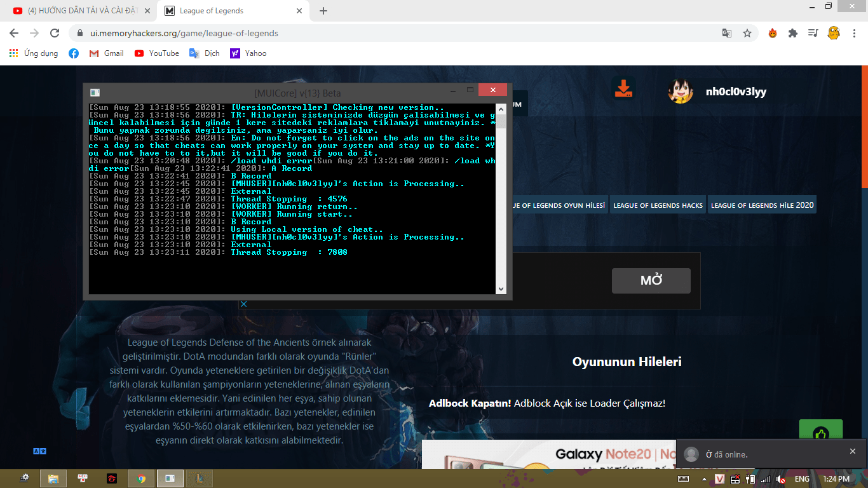
Task: Open the media control playlist icon
Action: pos(813,33)
